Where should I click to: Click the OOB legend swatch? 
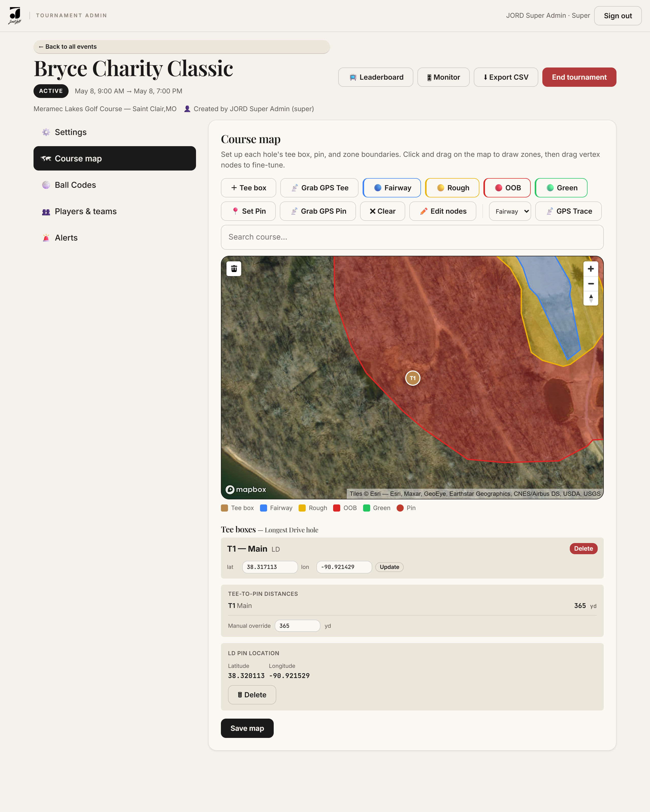click(337, 508)
